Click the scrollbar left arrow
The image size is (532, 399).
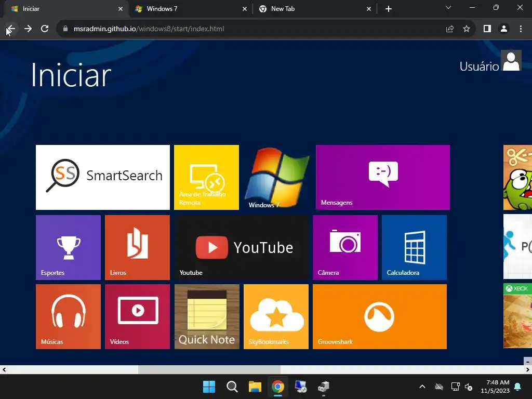point(4,369)
